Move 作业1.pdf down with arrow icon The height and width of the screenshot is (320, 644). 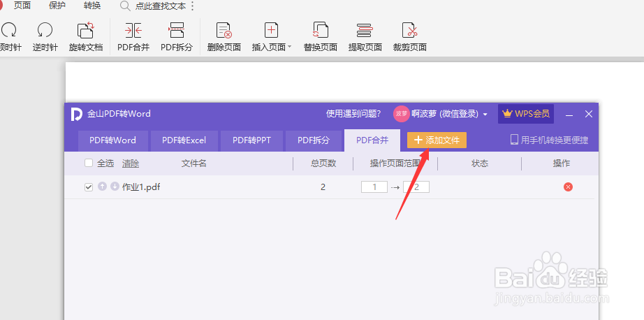click(115, 187)
